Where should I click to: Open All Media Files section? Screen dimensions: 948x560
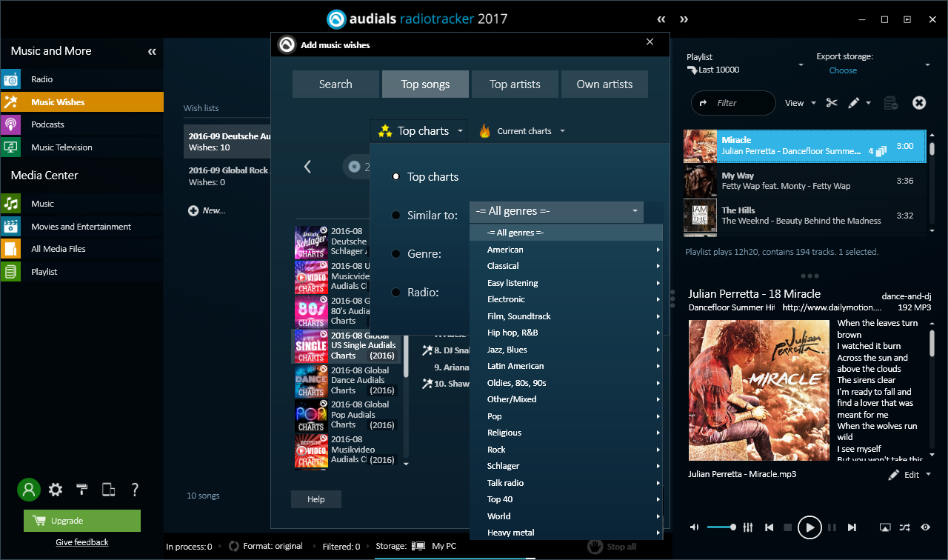[81, 249]
